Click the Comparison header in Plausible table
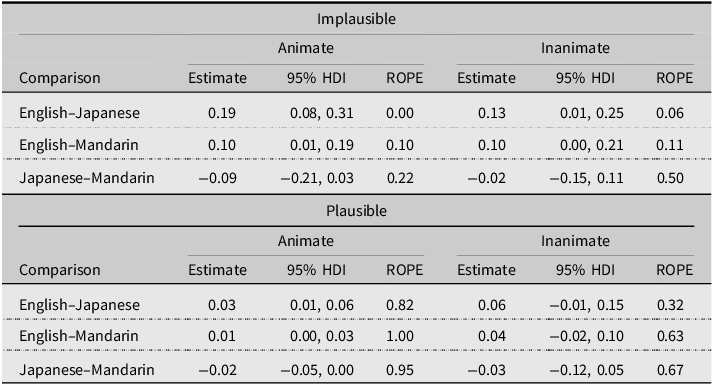Image resolution: width=713 pixels, height=385 pixels. click(x=60, y=270)
